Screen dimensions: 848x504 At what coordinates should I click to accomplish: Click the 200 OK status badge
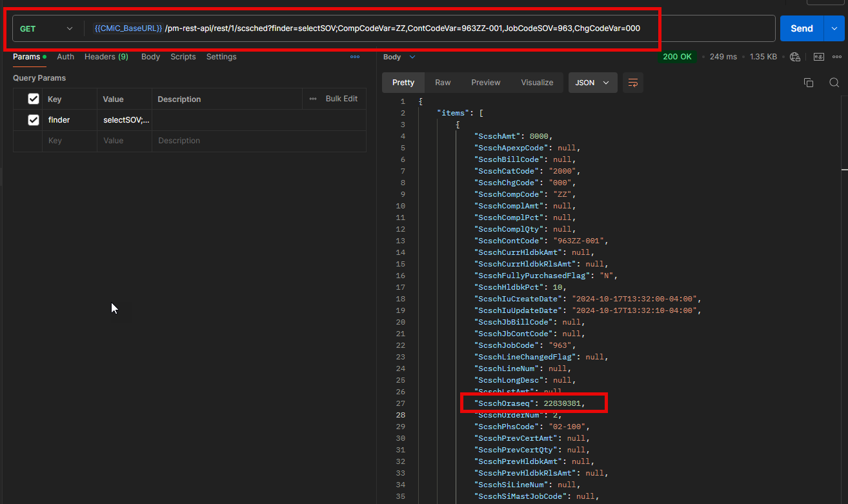coord(677,57)
